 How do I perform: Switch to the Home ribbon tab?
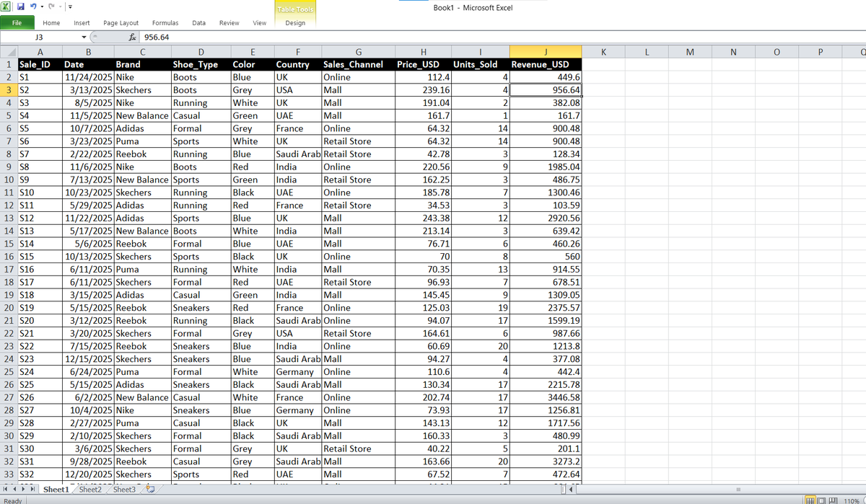point(51,23)
